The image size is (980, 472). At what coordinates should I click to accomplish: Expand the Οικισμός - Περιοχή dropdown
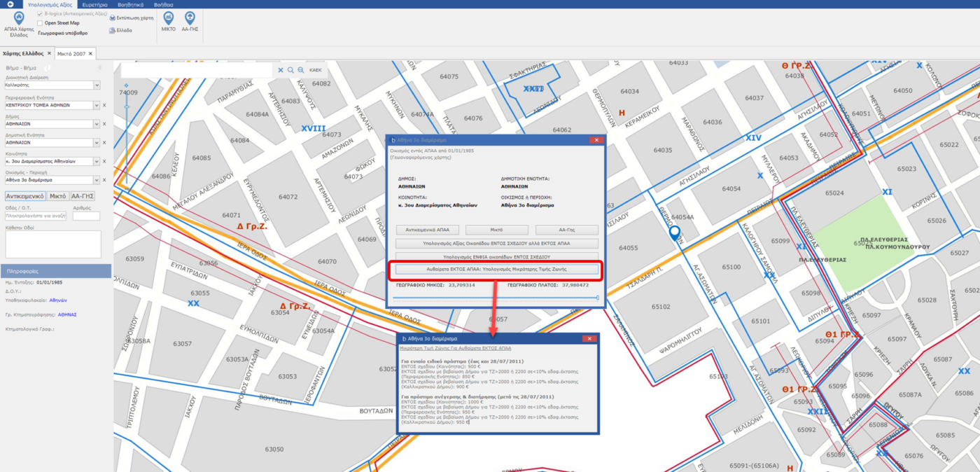point(97,180)
